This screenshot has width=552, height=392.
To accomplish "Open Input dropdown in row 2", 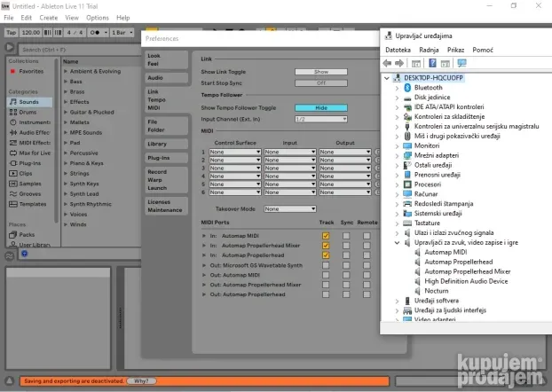I will pyautogui.click(x=289, y=161).
